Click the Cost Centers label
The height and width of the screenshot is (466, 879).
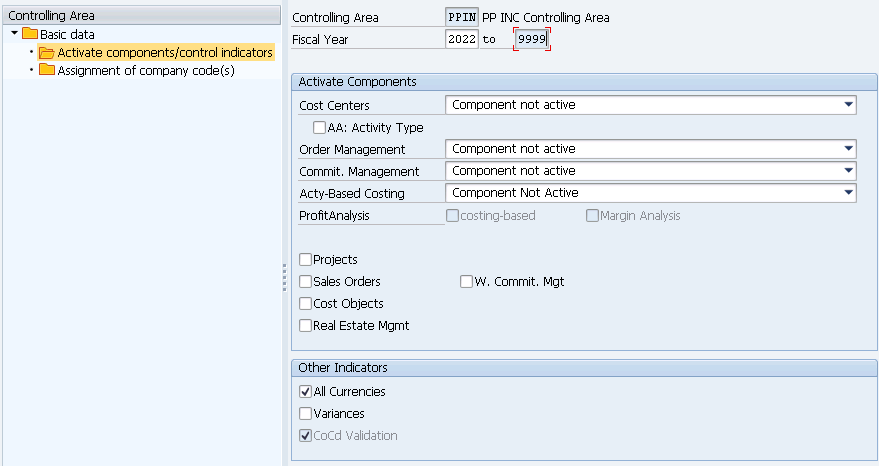pyautogui.click(x=334, y=105)
